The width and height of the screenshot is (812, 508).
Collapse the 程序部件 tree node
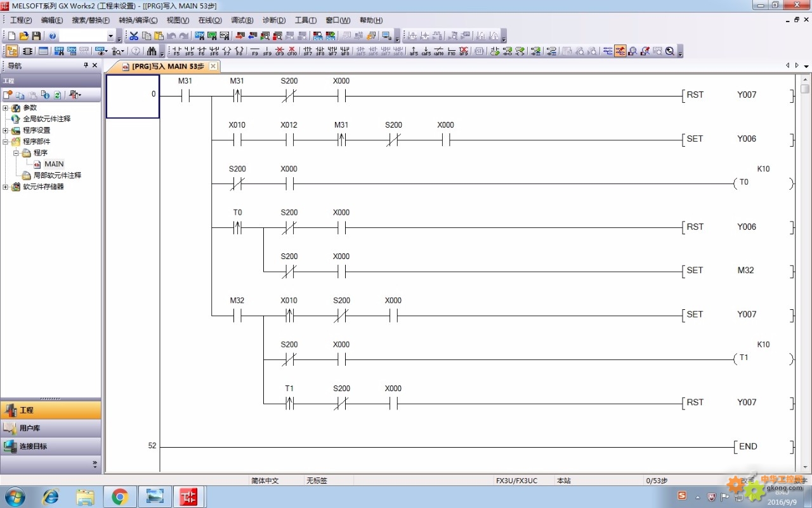[6, 142]
